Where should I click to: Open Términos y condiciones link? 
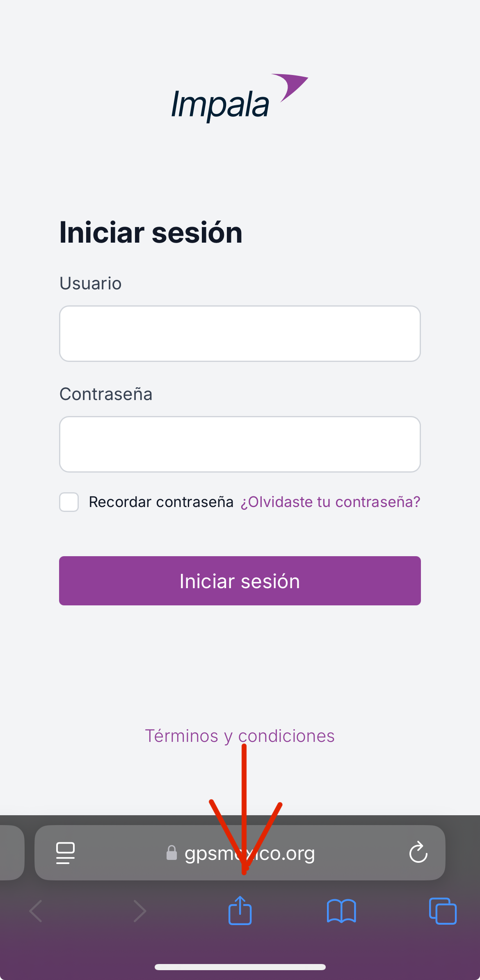(240, 736)
